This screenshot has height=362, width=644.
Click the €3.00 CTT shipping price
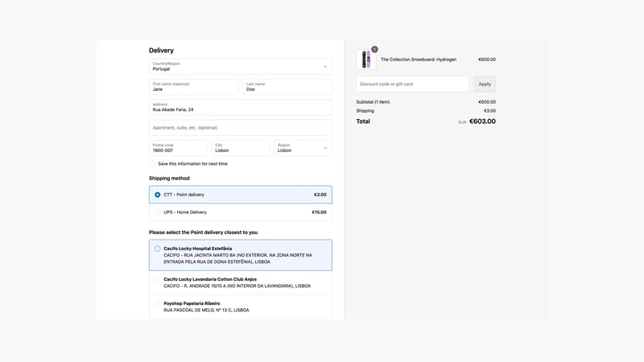click(x=320, y=195)
